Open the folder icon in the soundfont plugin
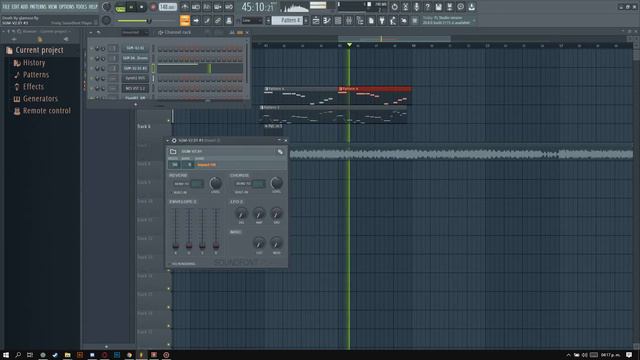Viewport: 640px width, 360px height. point(173,151)
